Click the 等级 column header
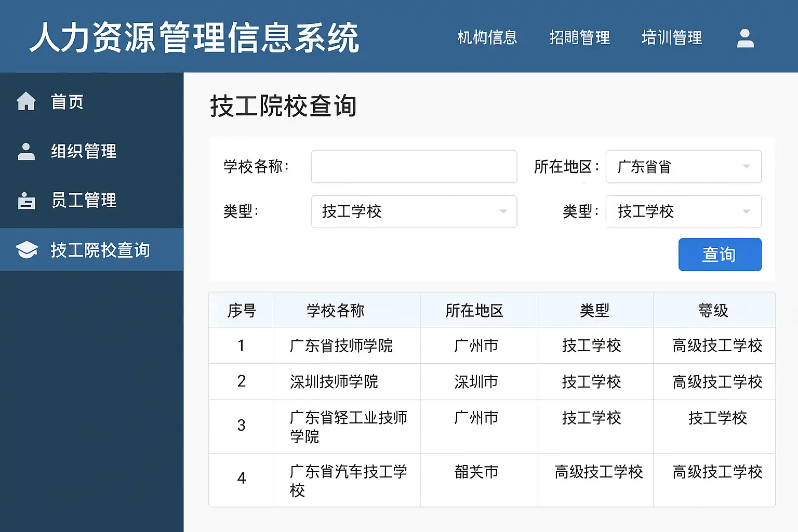The height and width of the screenshot is (532, 798). coord(713,311)
